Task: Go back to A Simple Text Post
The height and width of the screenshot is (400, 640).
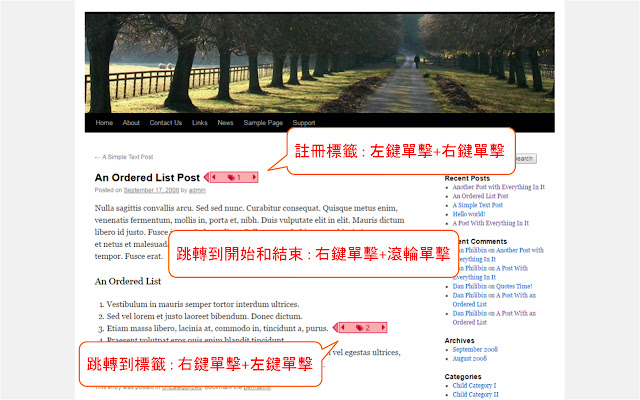Action: coord(124,157)
